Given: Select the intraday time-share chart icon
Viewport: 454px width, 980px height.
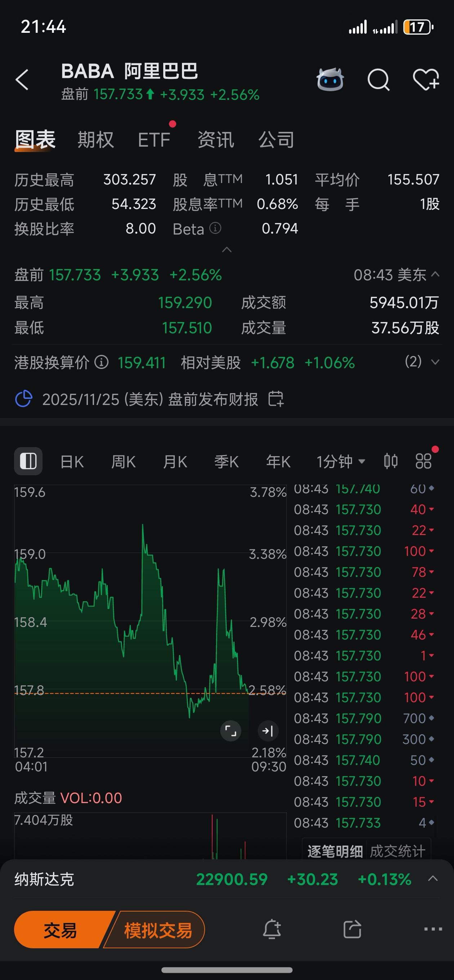Looking at the screenshot, I should pos(28,461).
